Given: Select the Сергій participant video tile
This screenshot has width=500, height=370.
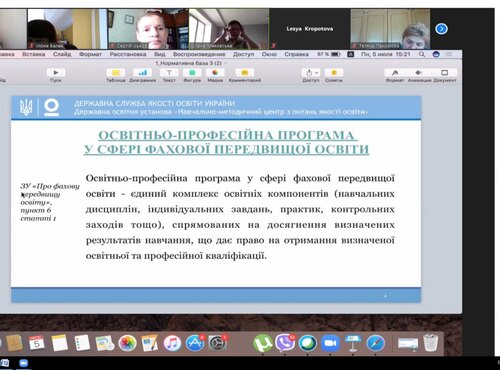Looking at the screenshot, I should (x=148, y=29).
